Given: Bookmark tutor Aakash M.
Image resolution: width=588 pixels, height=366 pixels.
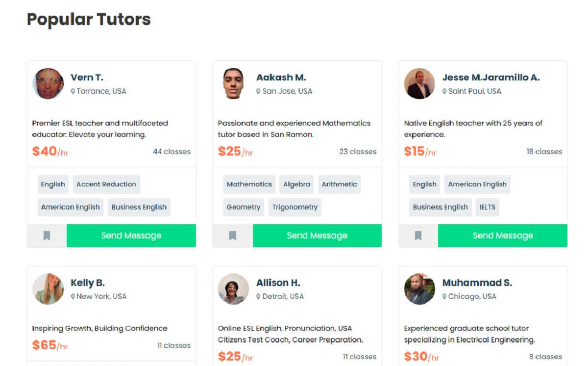Looking at the screenshot, I should (233, 236).
